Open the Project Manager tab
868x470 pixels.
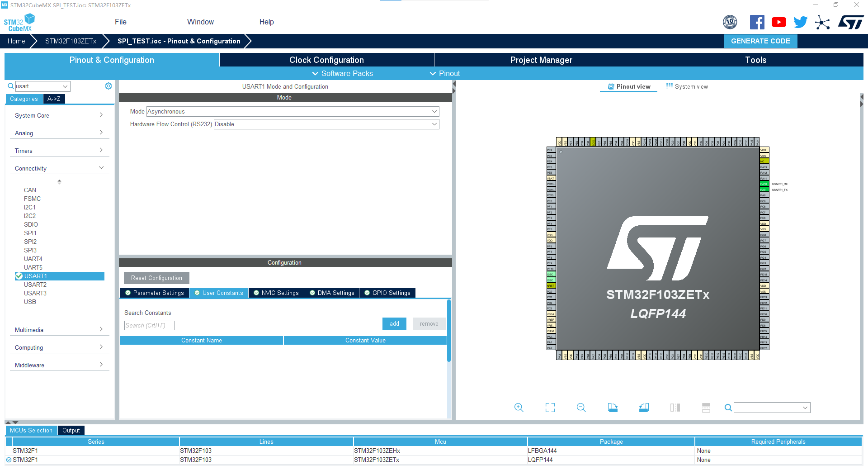tap(541, 59)
